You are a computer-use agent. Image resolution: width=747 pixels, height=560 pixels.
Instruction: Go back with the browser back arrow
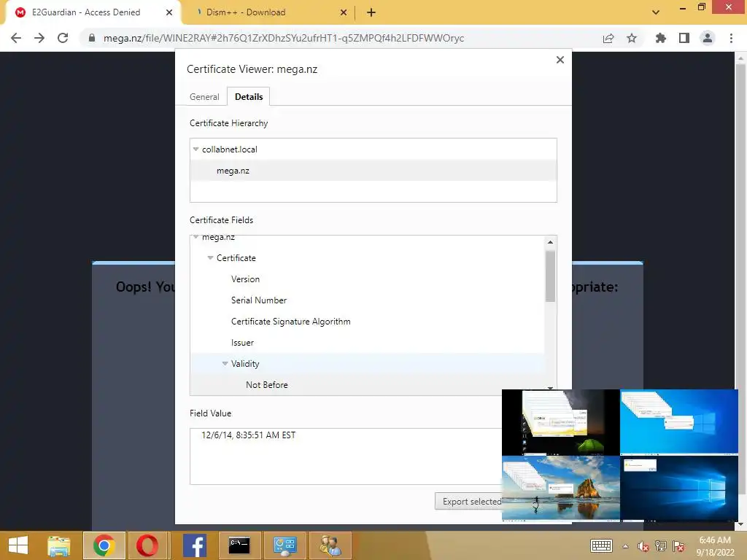click(x=16, y=38)
